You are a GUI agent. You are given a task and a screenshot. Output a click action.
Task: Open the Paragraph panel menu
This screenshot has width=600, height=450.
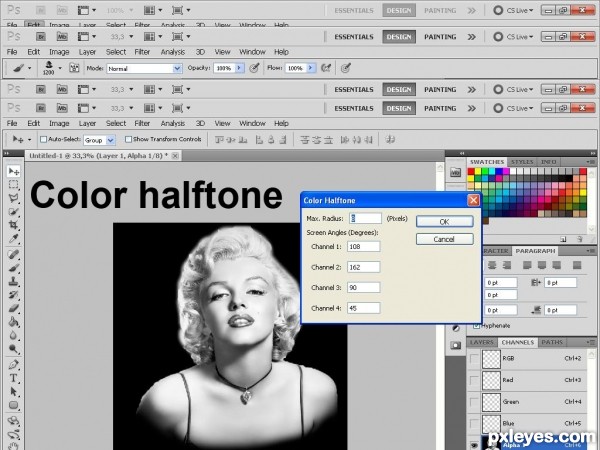(x=590, y=251)
